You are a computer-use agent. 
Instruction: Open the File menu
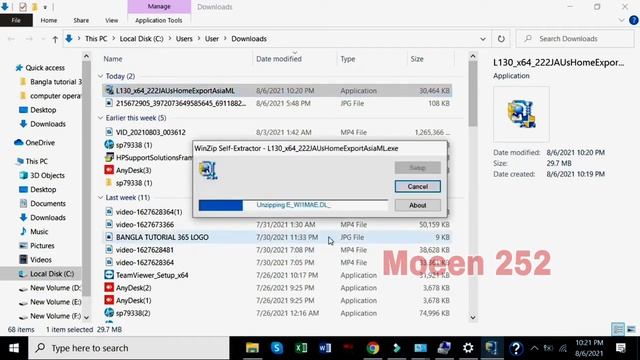tap(16, 20)
